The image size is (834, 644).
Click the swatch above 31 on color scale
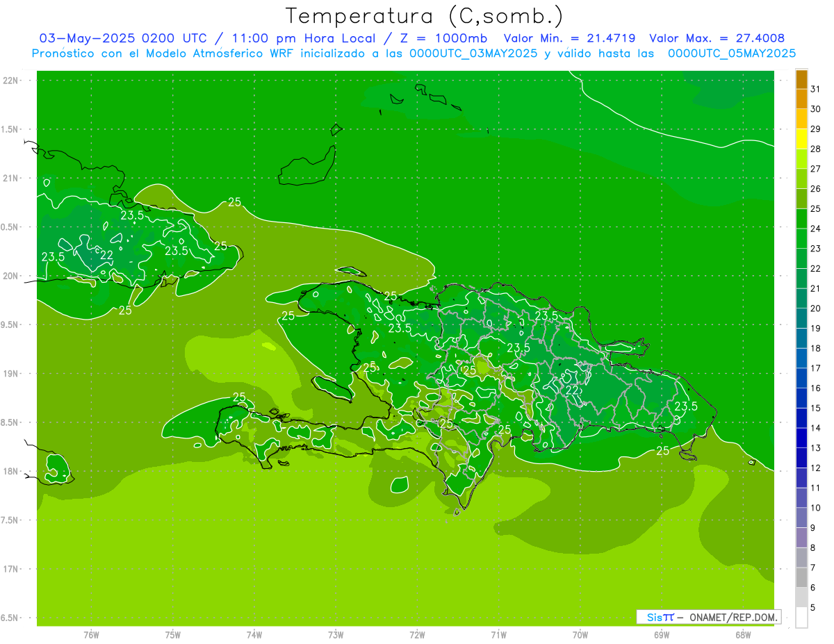[801, 79]
